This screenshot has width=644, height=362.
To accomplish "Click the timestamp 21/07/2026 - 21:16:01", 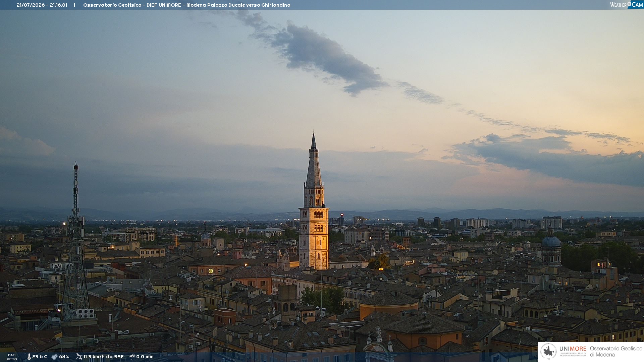I will tap(42, 5).
